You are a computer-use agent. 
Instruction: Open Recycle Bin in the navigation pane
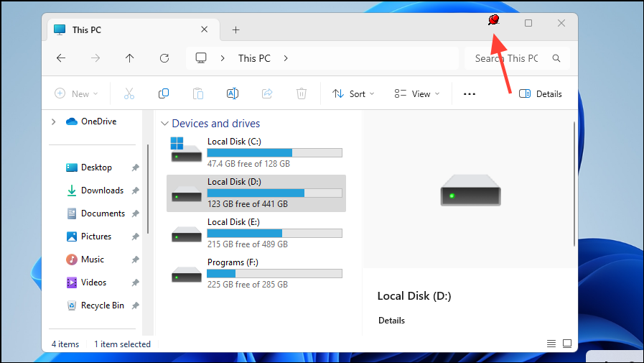coord(103,305)
